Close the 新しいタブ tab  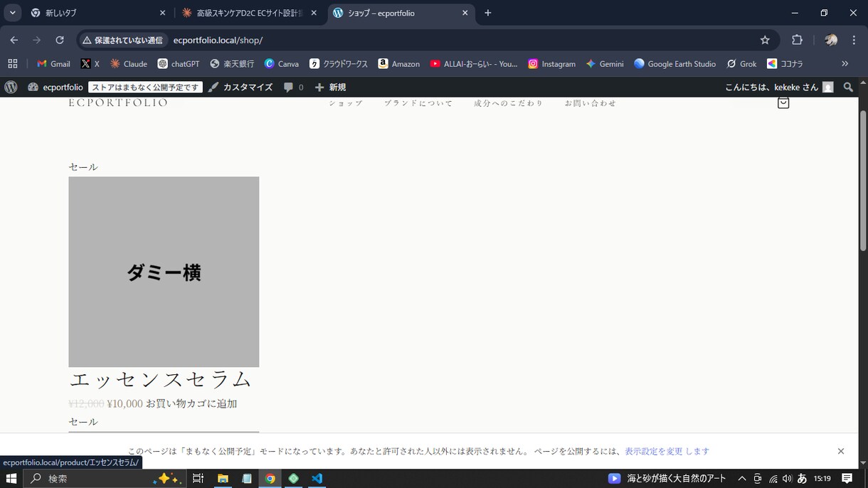[162, 13]
